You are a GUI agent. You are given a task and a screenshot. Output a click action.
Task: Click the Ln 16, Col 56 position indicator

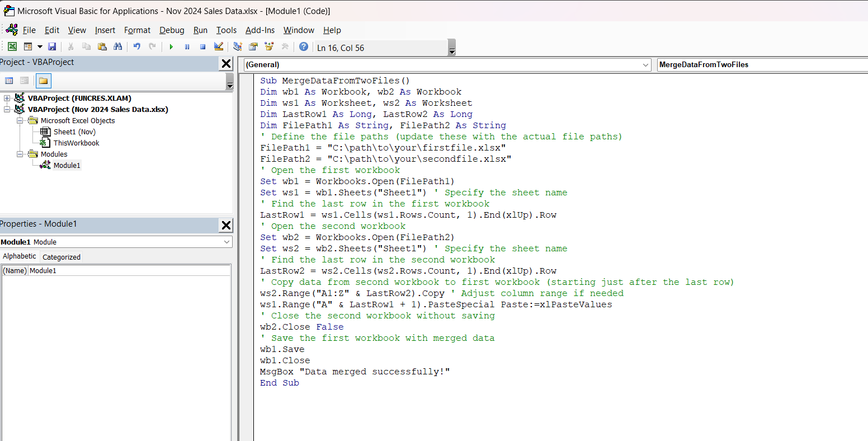[x=340, y=48]
